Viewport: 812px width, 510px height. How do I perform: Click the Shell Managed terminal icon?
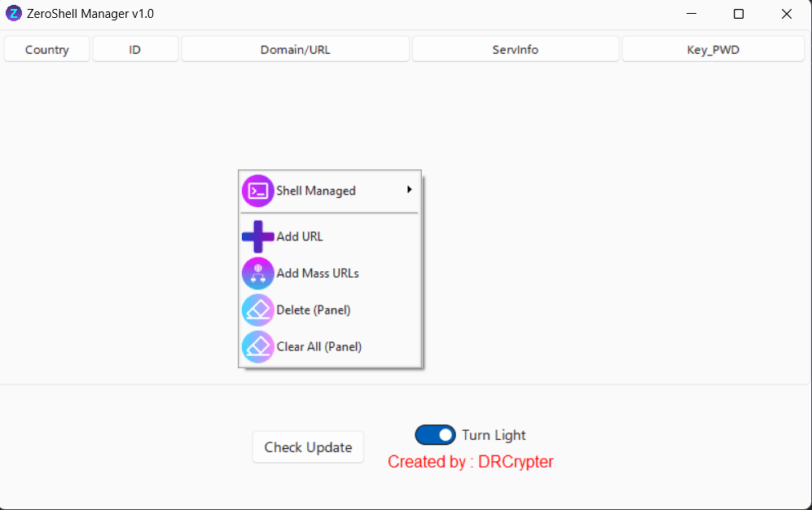click(x=258, y=191)
